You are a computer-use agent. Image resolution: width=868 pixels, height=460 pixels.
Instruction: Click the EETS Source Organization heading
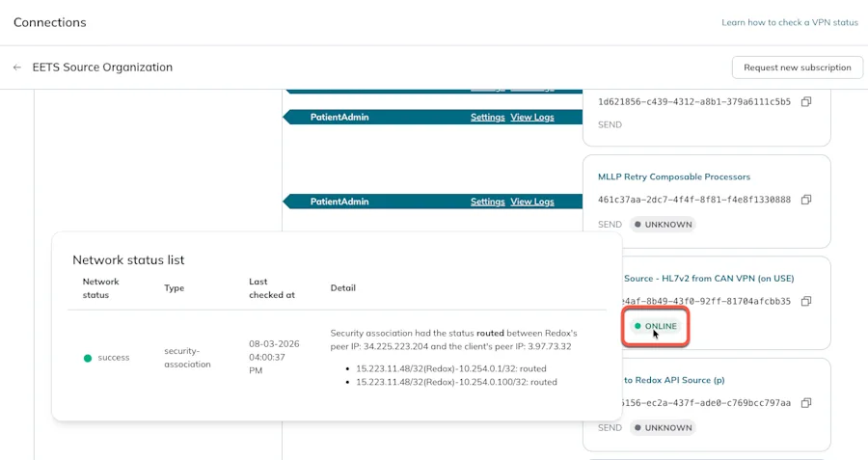102,68
